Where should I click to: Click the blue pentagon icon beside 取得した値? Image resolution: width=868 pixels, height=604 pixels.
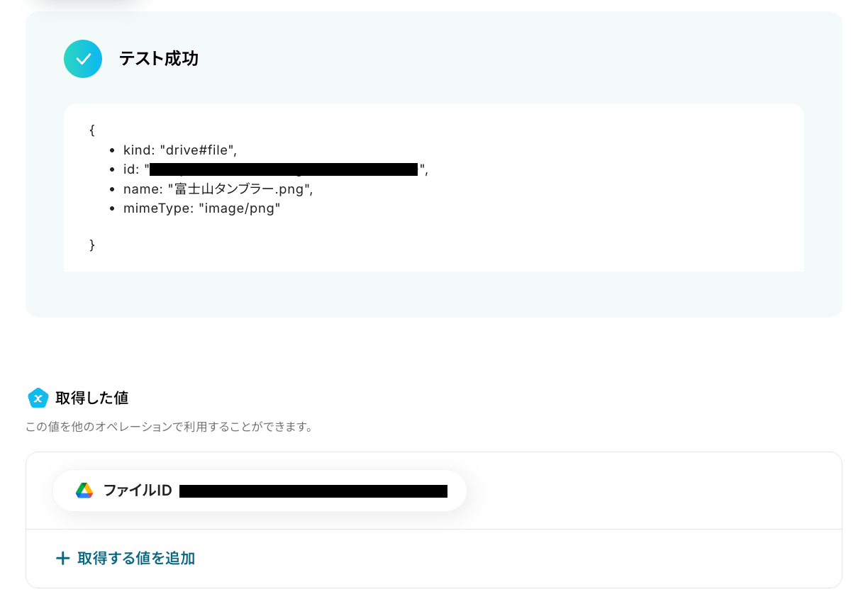click(x=38, y=398)
